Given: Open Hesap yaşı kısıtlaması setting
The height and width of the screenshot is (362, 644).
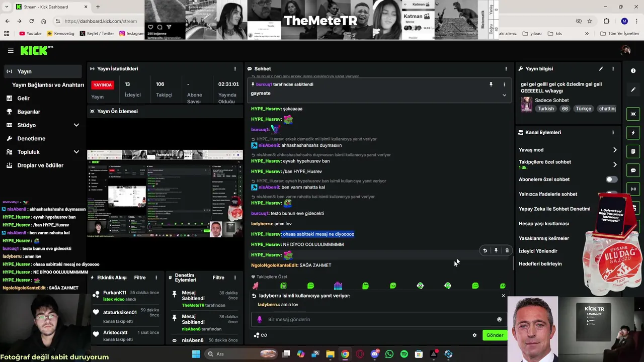Looking at the screenshot, I should click(x=544, y=224).
